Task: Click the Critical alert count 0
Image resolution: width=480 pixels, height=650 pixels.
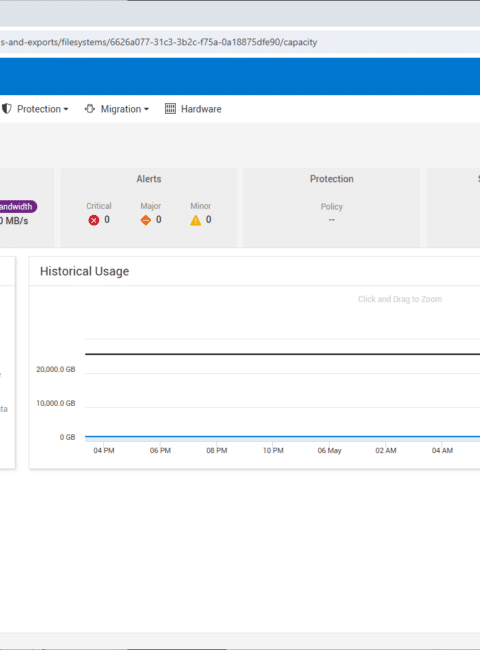Action: [107, 220]
